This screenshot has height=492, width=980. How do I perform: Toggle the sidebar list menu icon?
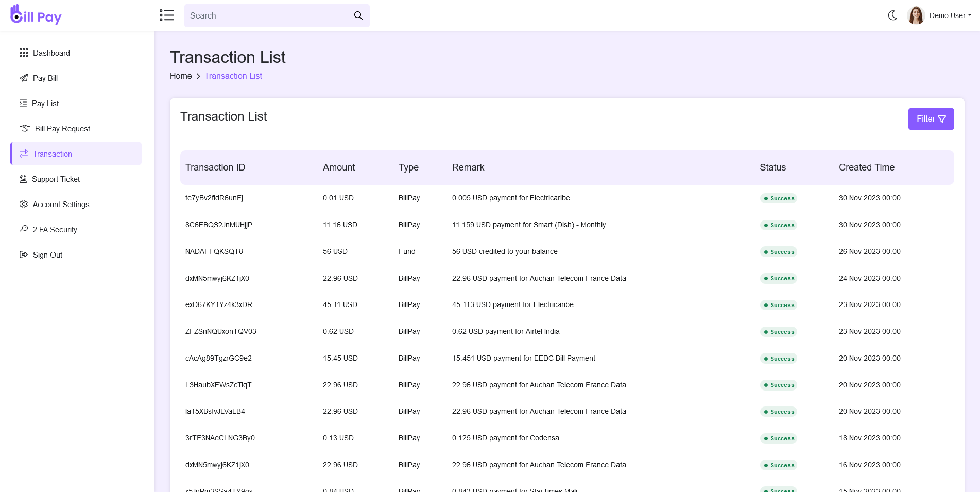[x=167, y=15]
